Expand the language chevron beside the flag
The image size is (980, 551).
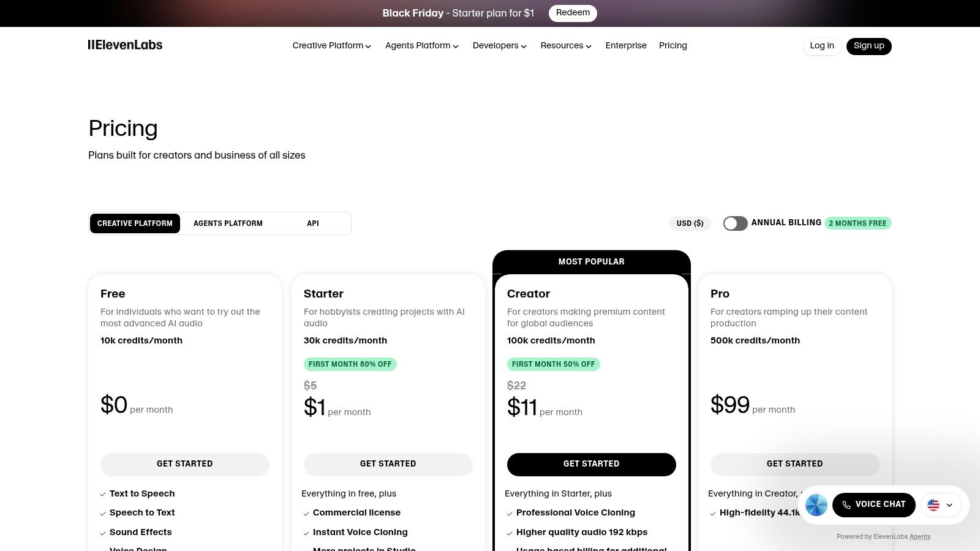pos(949,505)
